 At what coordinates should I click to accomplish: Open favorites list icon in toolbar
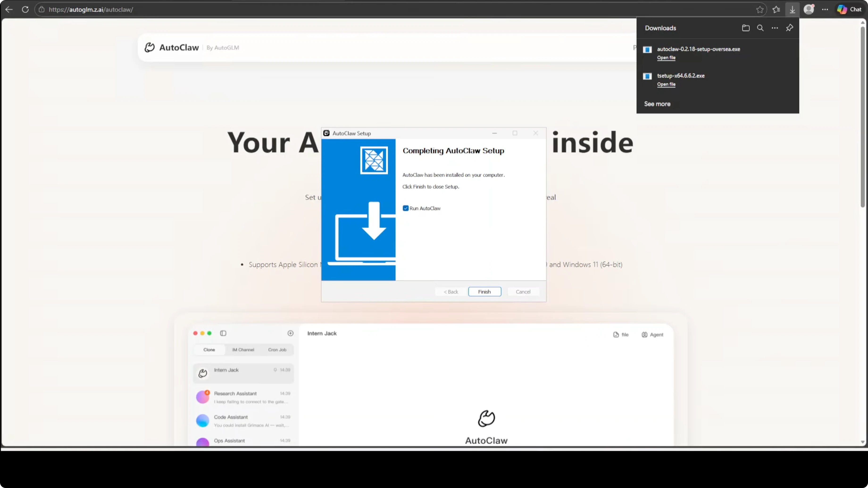click(x=776, y=9)
